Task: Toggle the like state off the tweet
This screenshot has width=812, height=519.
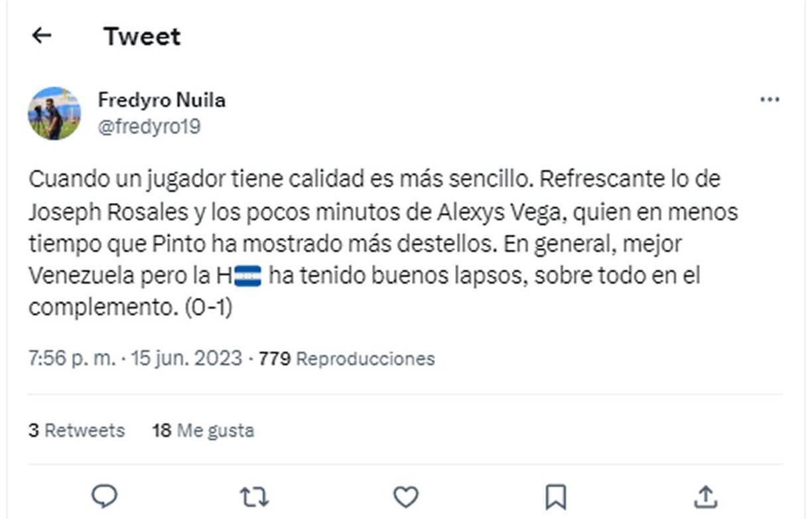Action: [407, 494]
